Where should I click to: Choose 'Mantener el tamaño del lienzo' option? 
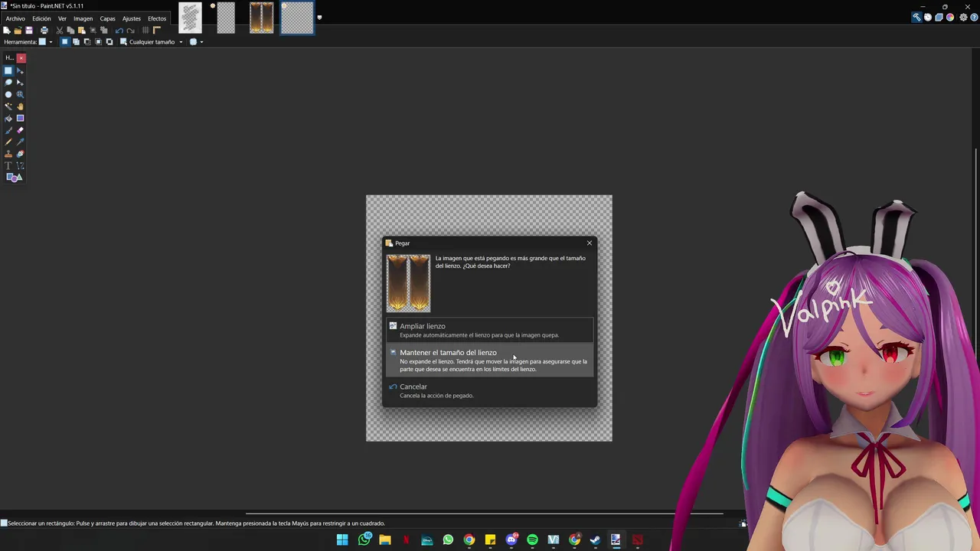click(x=489, y=360)
